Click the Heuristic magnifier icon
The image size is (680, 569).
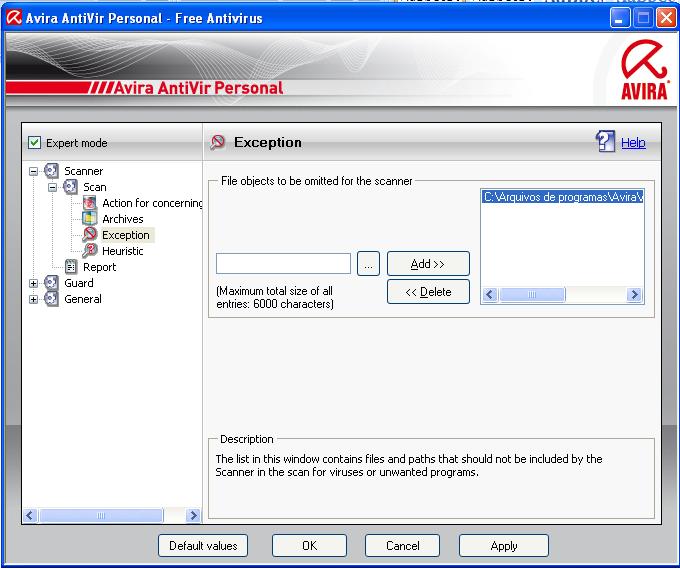89,251
